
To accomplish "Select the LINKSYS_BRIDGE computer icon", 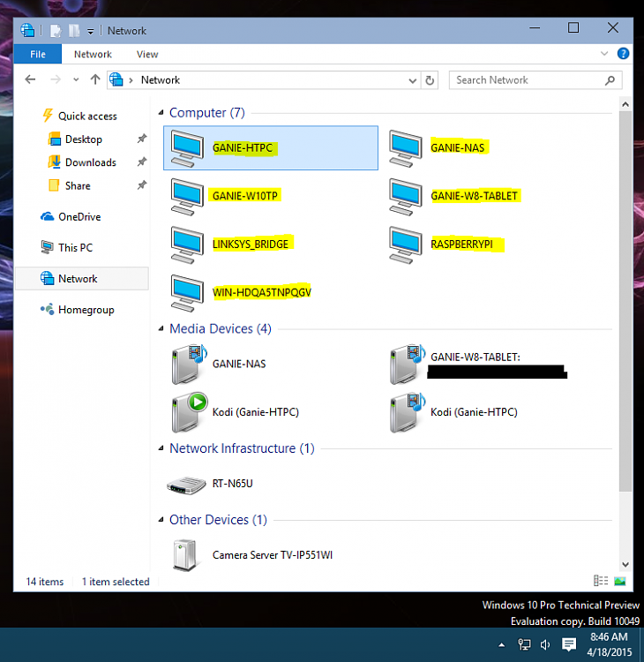I will coord(187,244).
